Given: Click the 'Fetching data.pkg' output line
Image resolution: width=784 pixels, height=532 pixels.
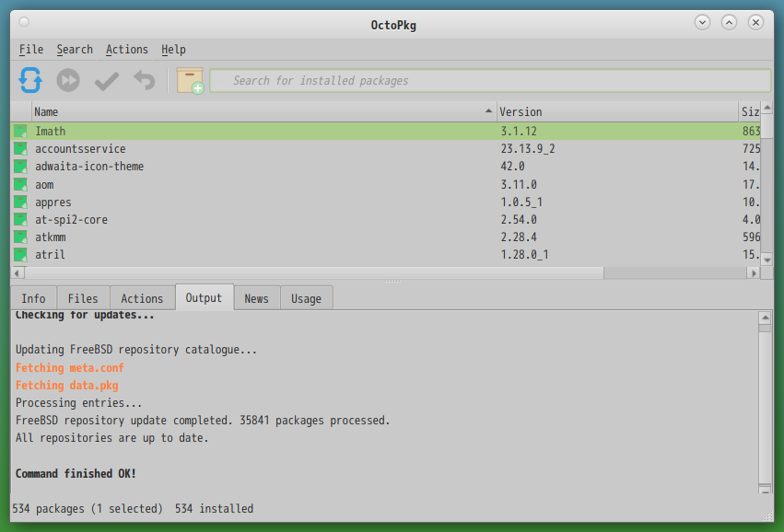Looking at the screenshot, I should tap(67, 386).
